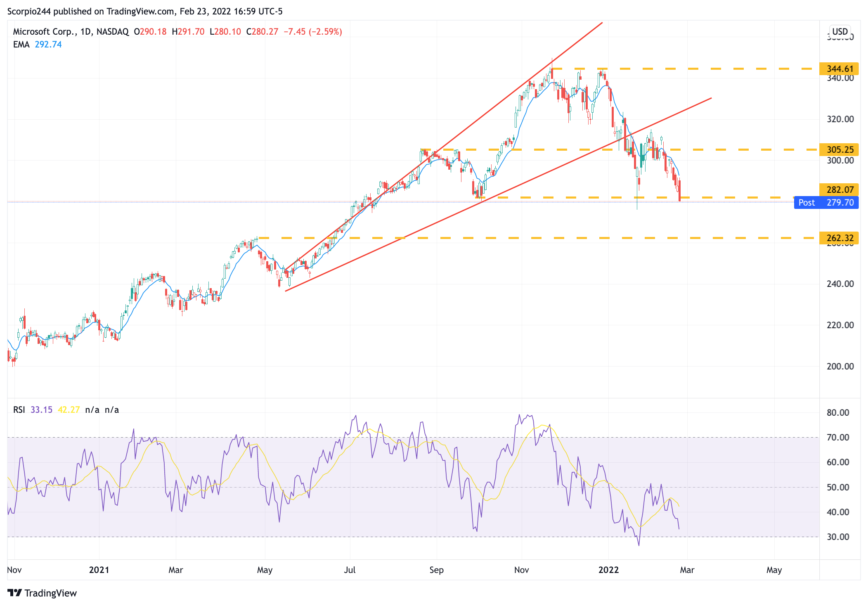Open the USD currency selector

click(840, 31)
